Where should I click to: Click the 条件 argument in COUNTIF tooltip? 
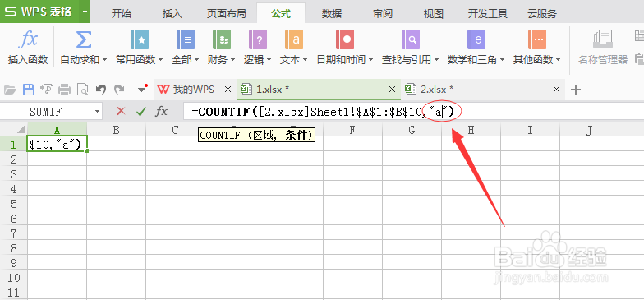(296, 135)
